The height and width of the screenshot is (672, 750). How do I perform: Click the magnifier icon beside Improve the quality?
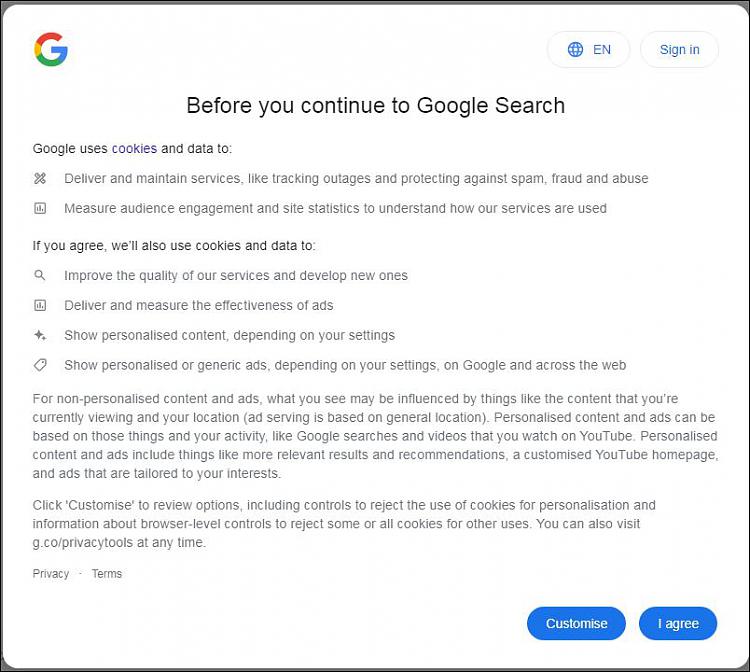(40, 275)
